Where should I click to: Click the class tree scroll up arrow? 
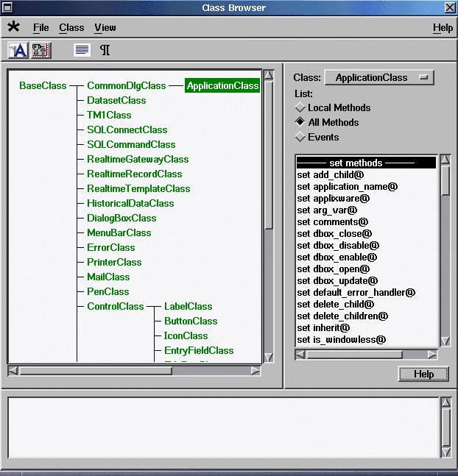click(x=269, y=75)
